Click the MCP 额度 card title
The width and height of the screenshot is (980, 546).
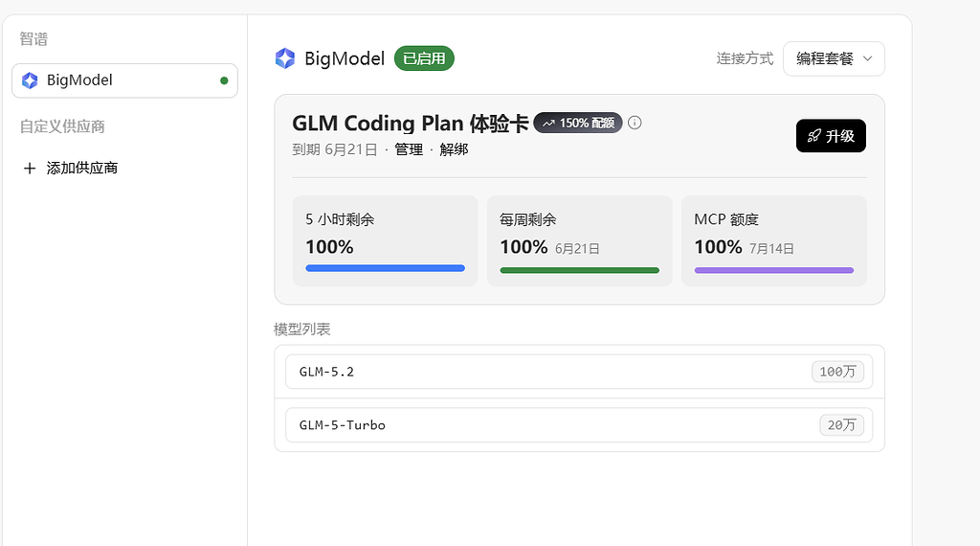726,219
